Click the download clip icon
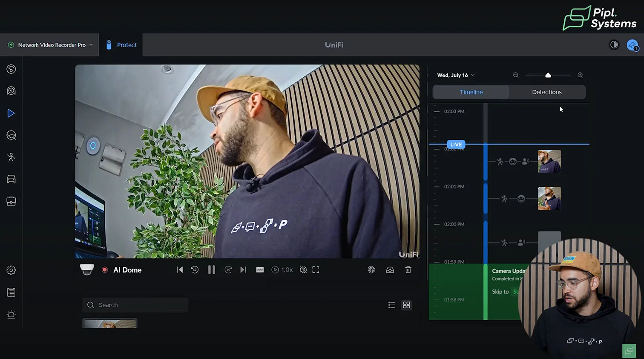The height and width of the screenshot is (359, 644). point(390,270)
